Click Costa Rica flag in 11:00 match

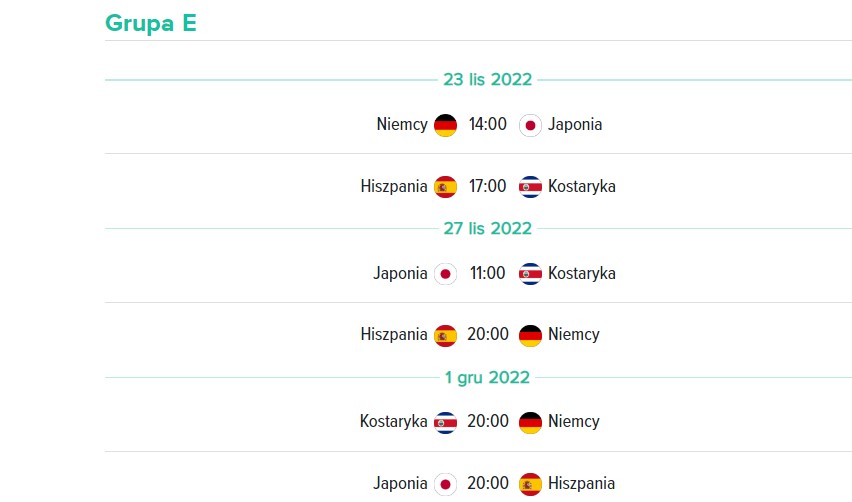point(530,274)
